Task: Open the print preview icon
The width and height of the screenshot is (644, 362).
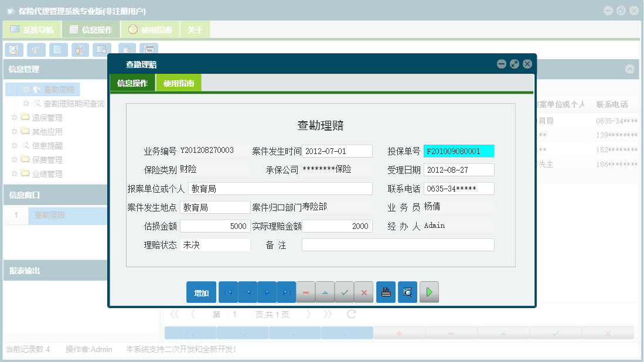Action: pos(407,292)
